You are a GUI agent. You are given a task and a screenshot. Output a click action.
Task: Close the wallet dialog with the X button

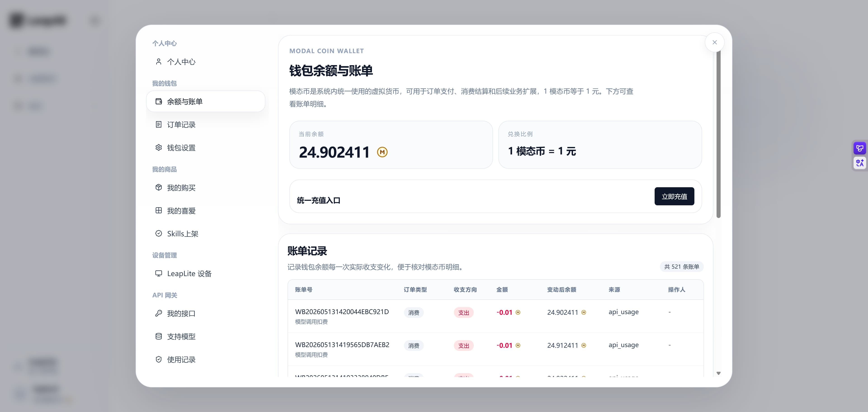point(714,43)
